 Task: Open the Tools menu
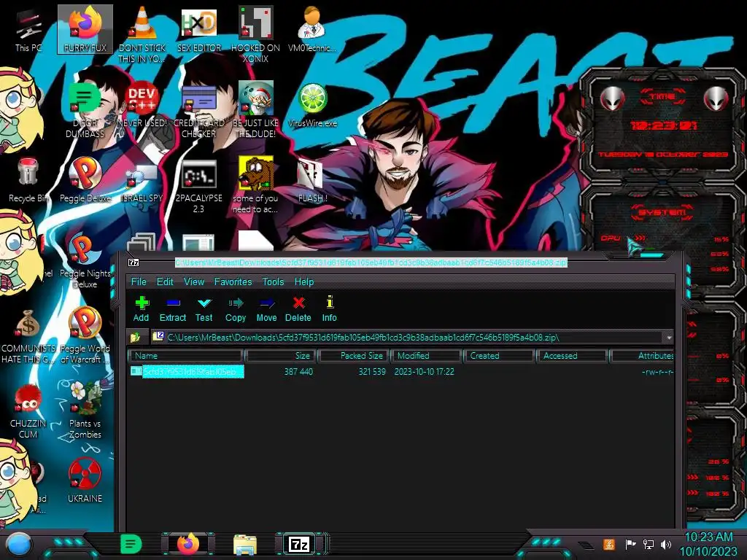273,282
